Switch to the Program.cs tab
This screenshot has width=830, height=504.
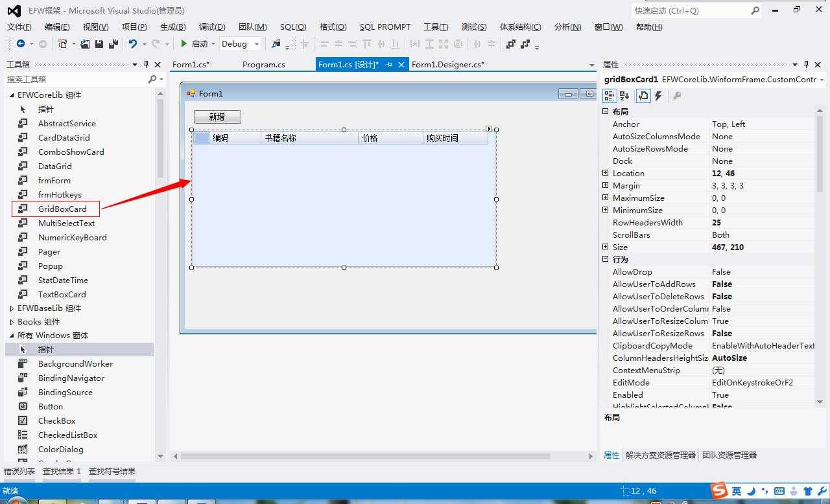(264, 64)
